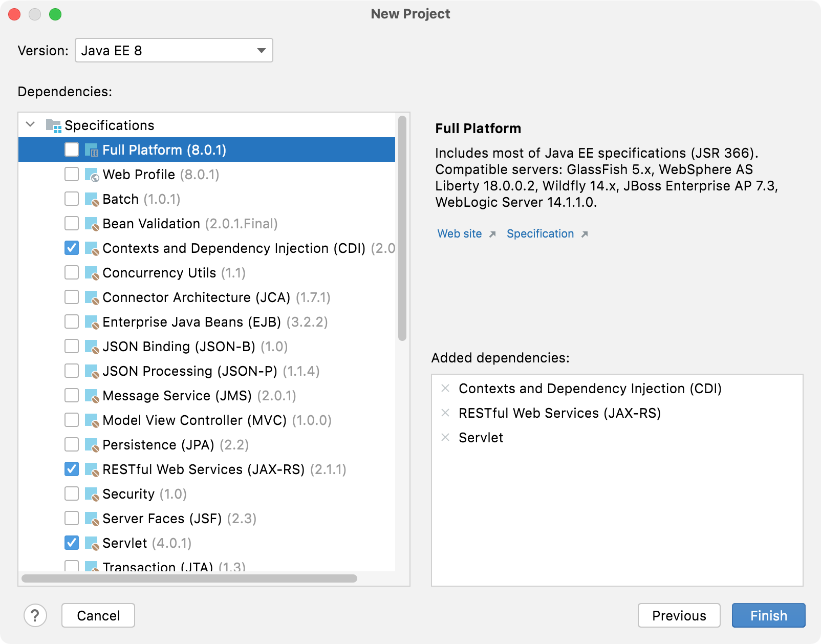Cancel the New Project dialog
Image resolution: width=821 pixels, height=644 pixels.
[x=98, y=615]
